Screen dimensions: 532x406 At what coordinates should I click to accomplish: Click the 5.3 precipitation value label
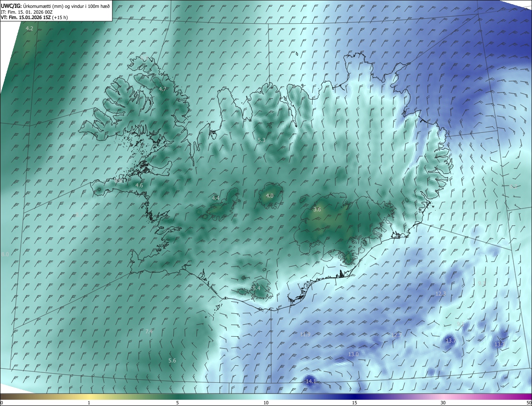(261, 140)
